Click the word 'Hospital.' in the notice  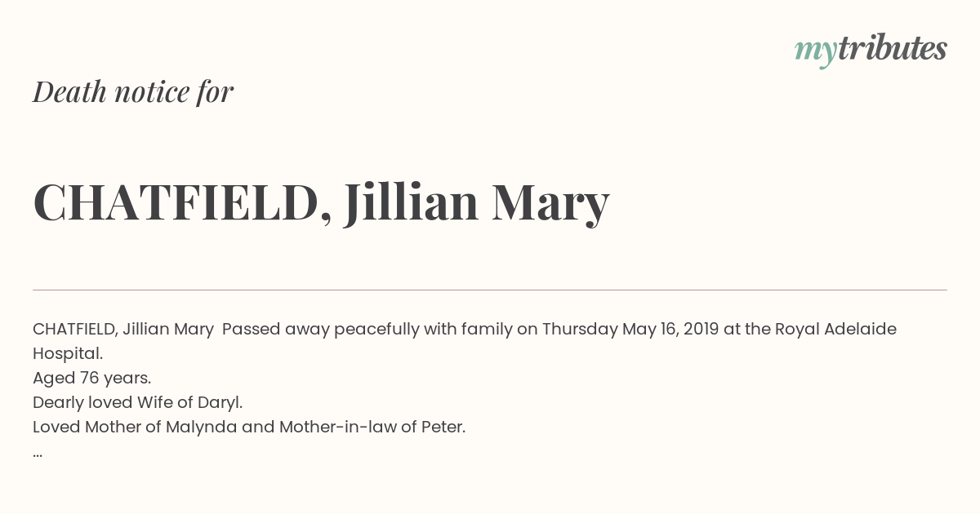pyautogui.click(x=68, y=353)
